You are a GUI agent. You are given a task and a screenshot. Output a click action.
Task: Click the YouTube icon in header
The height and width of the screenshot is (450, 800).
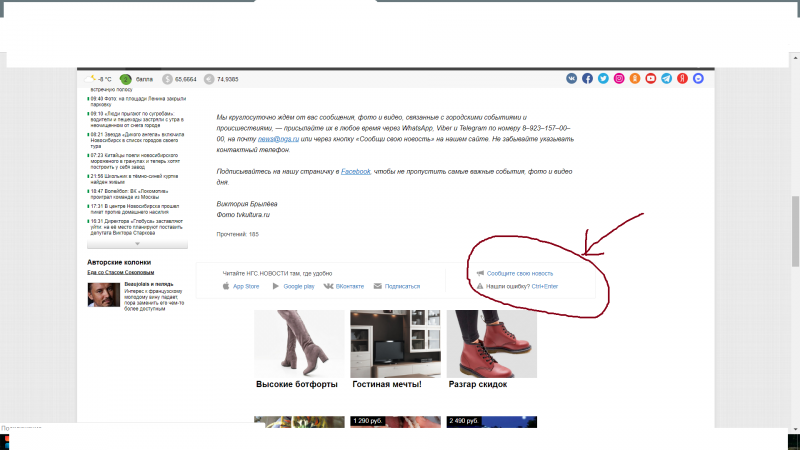(x=650, y=78)
